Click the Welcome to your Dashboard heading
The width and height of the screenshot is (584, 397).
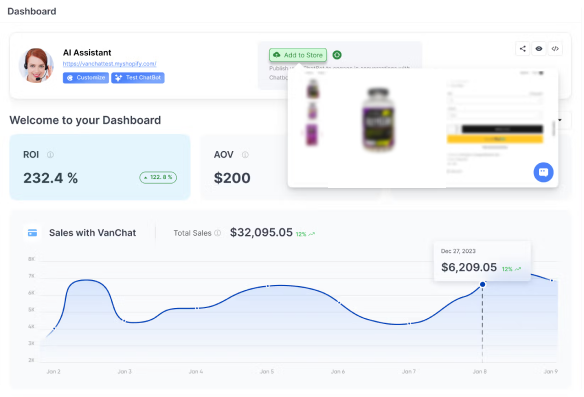point(85,120)
